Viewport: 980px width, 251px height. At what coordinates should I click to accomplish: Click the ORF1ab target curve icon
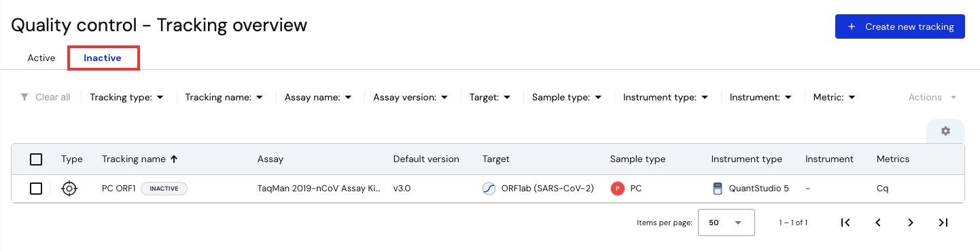pos(489,189)
